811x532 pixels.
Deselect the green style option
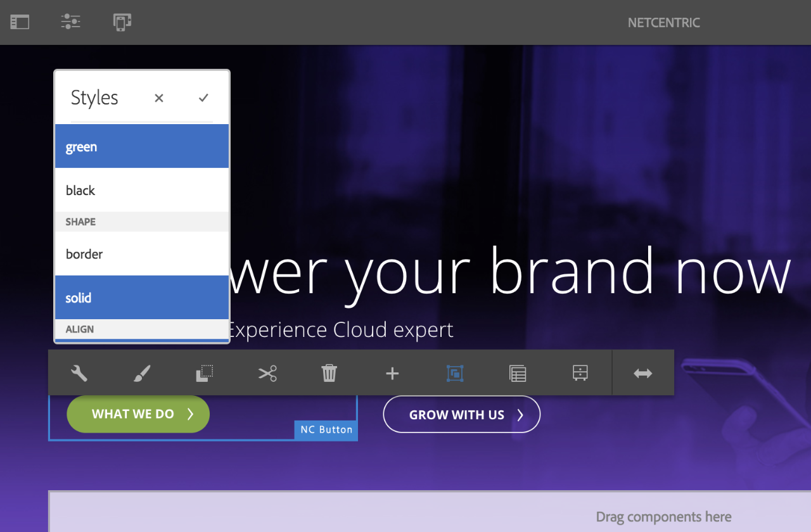click(142, 146)
